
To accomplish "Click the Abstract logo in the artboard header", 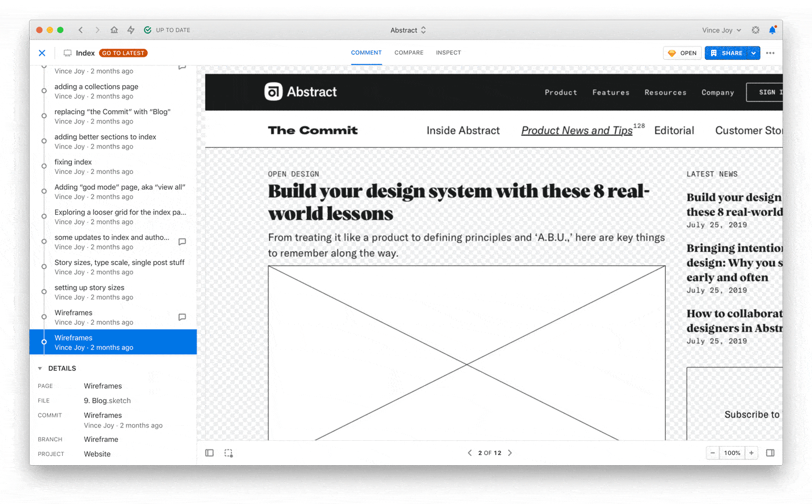I will pos(300,92).
